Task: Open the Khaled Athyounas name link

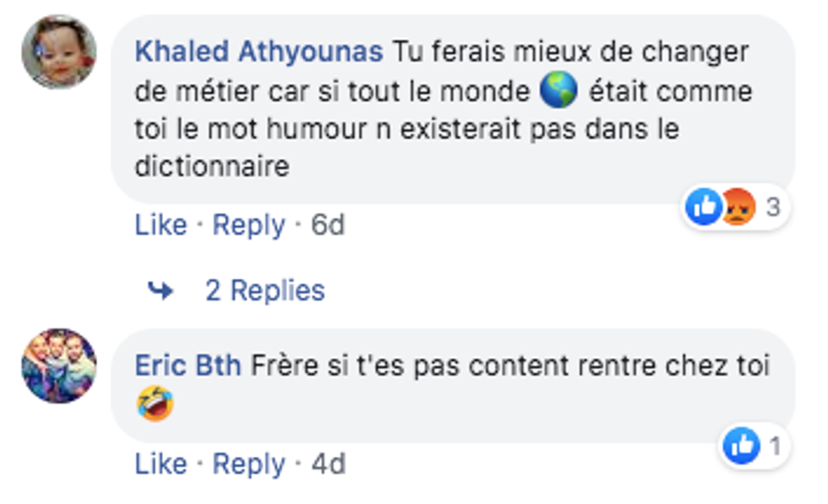Action: click(x=259, y=52)
